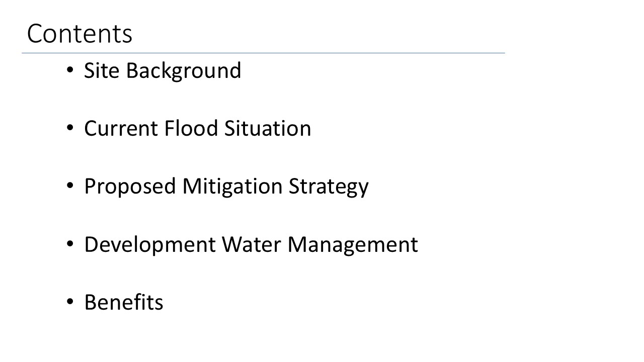Click the bullet dot before Site Background
Image resolution: width=644 pixels, height=362 pixels.
70,70
